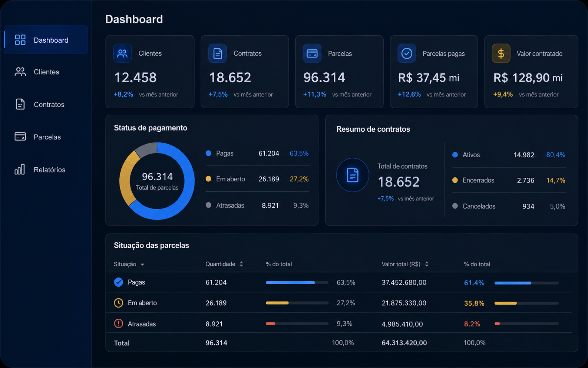Click the round document icon in Resumo de contratos
This screenshot has width=588, height=368.
(353, 175)
